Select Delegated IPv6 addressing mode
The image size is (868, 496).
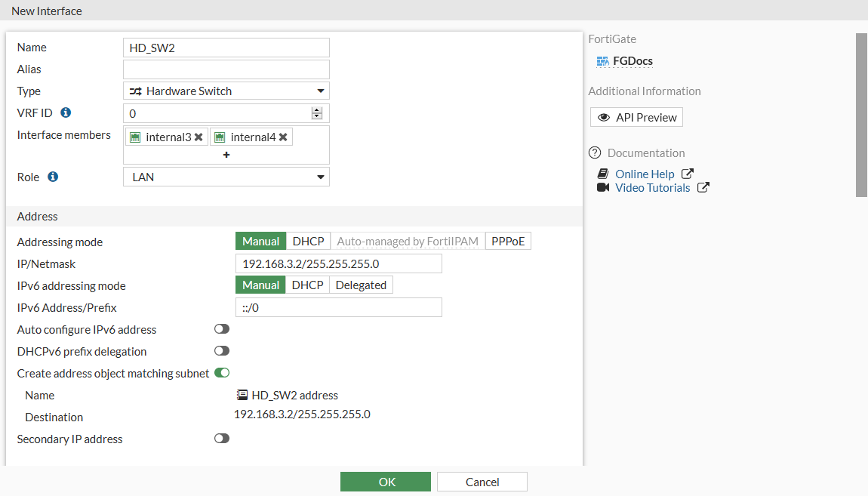click(361, 285)
